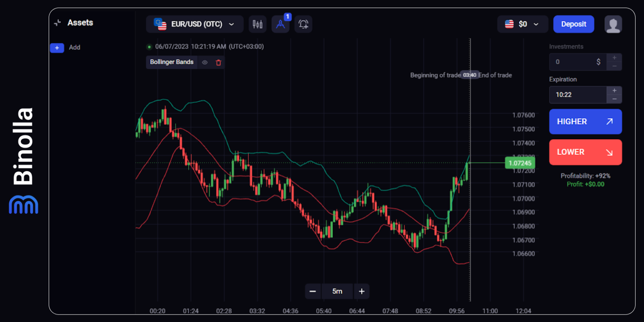Click the HIGHER trade button
The image size is (644, 322).
coord(585,122)
